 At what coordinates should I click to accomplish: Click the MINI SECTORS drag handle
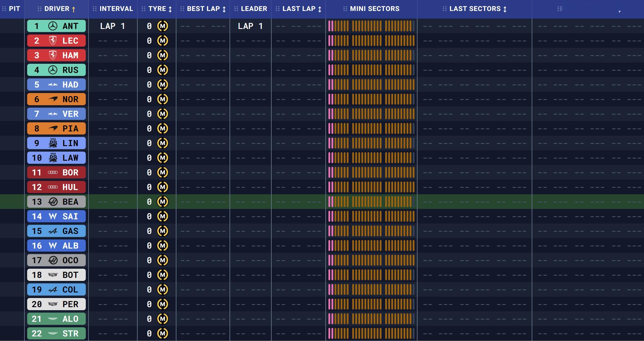pos(345,9)
